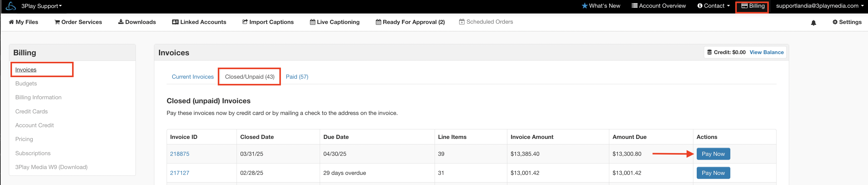Click $13,001.42 in the Amount Due column
The width and height of the screenshot is (868, 185).
[627, 173]
